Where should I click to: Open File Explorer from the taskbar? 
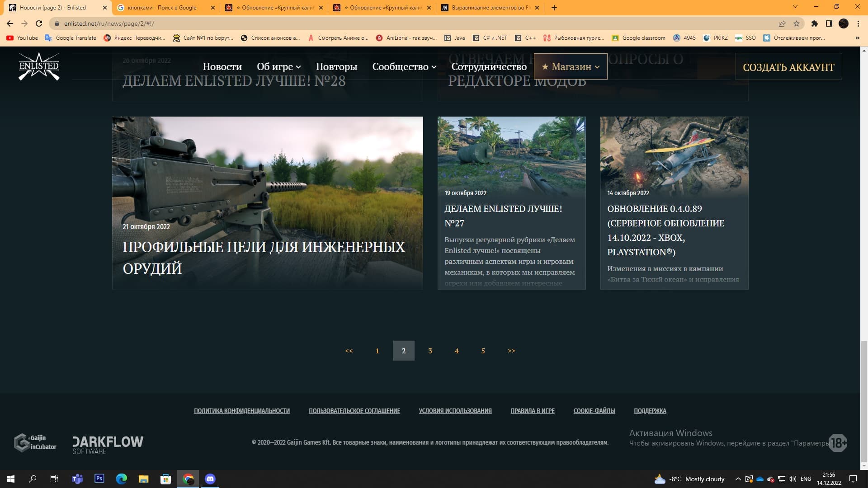144,479
